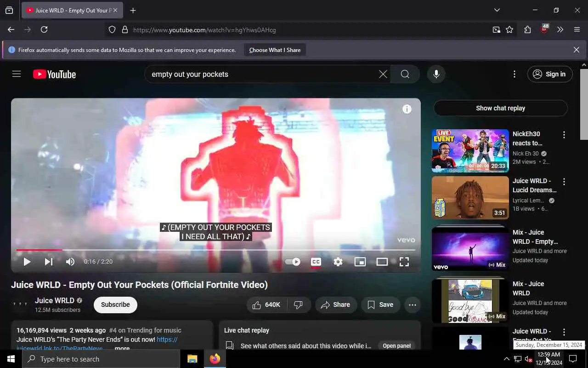Open Firefox extensions puzzle icon

click(x=527, y=30)
